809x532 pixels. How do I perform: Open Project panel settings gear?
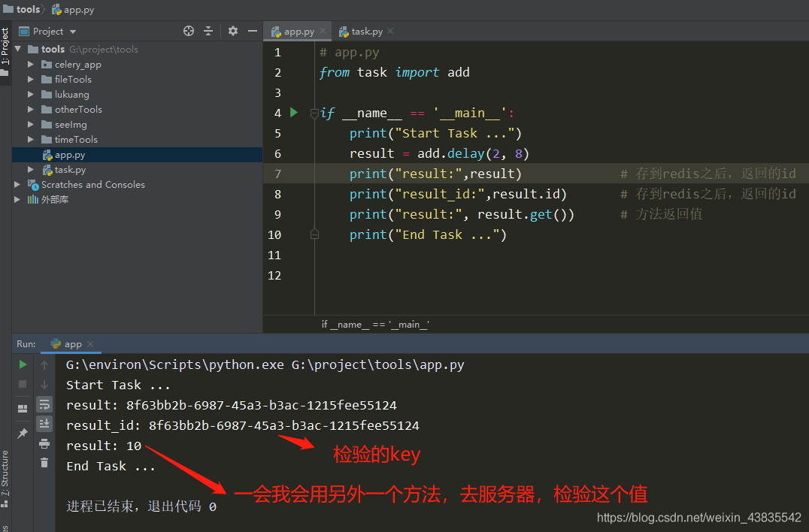point(233,31)
